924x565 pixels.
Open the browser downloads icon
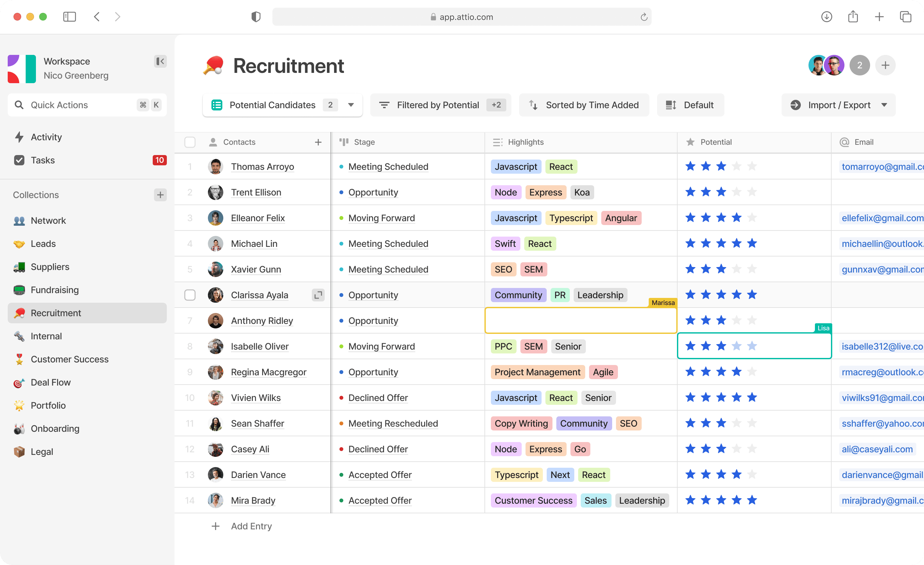[x=826, y=17]
